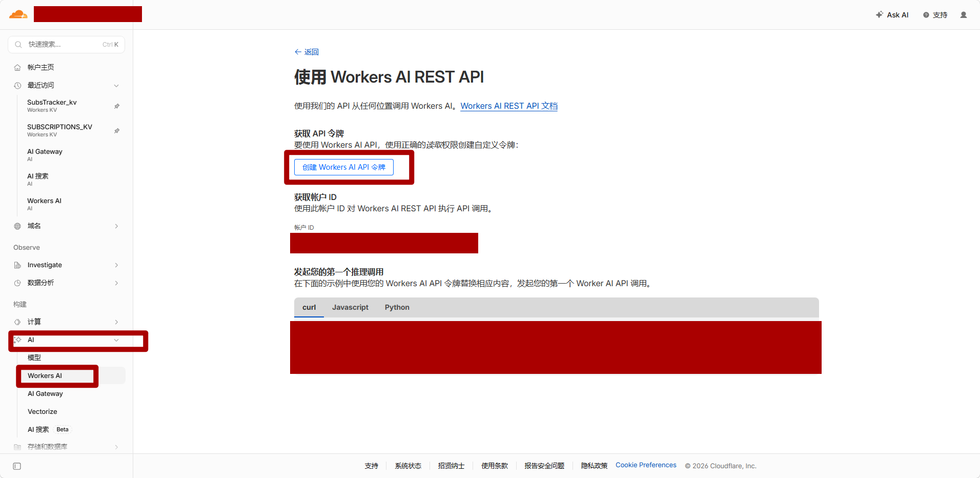The image size is (980, 478).
Task: Focus the 快速搜索 input field
Action: 67,45
